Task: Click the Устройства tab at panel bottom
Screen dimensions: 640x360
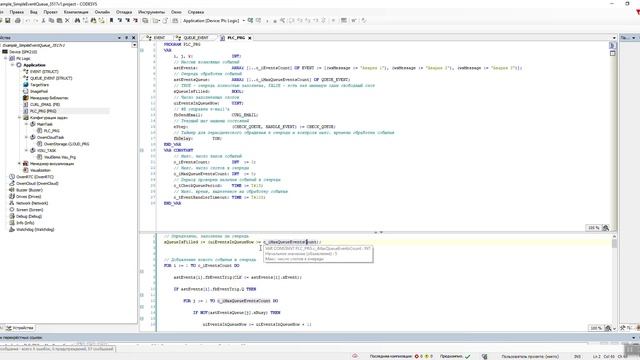Action: pyautogui.click(x=20, y=328)
